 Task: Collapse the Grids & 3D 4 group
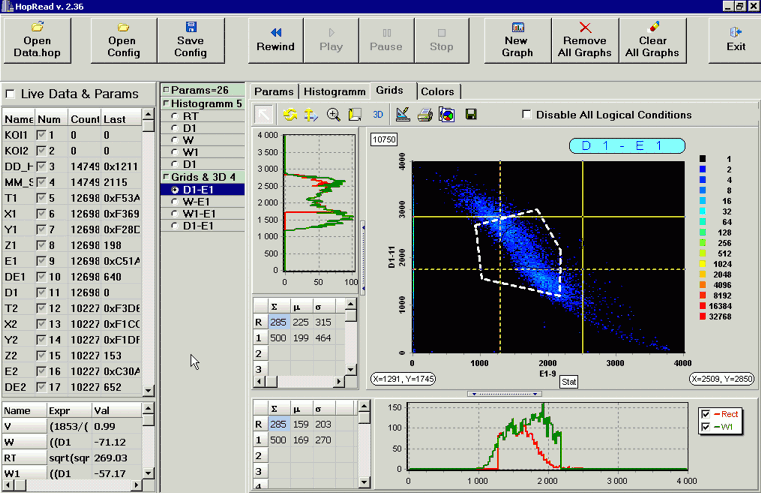point(166,177)
